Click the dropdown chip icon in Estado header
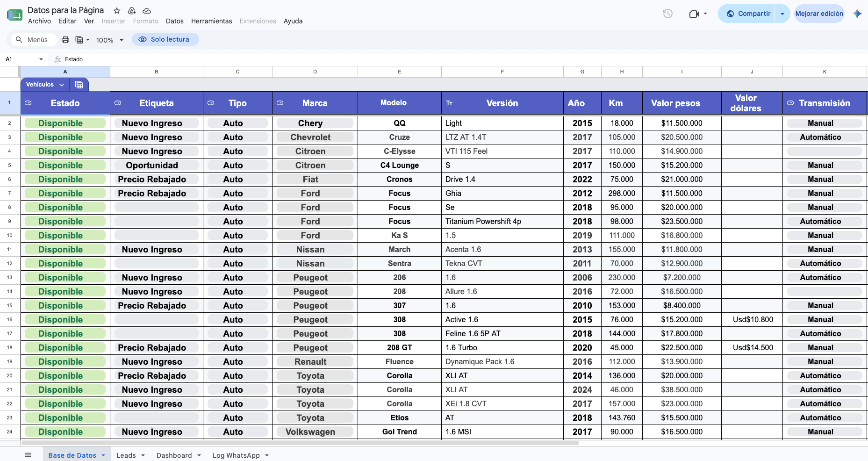 click(x=28, y=103)
